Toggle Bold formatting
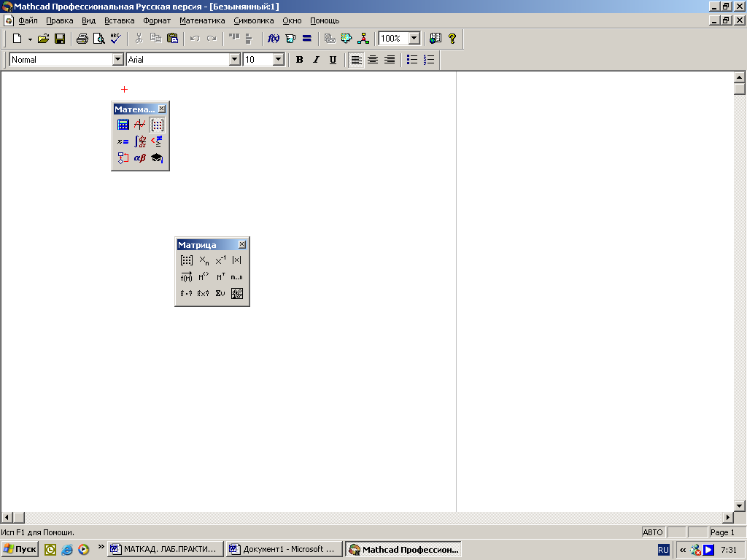This screenshot has height=560, width=747. (299, 60)
